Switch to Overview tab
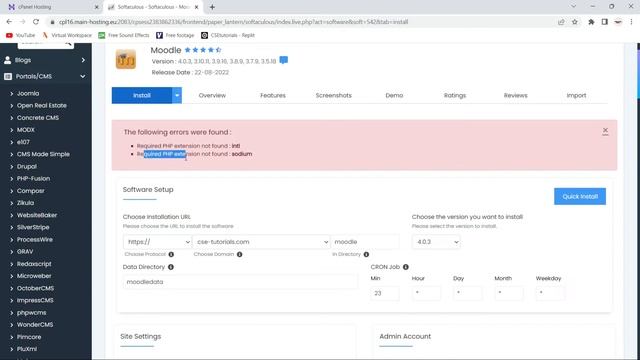Screen dimensions: 640x360 click(x=212, y=95)
